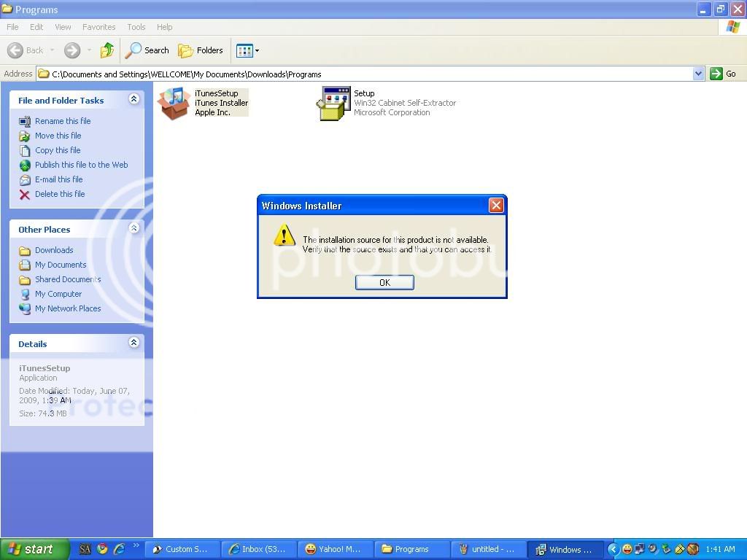Screen dimensions: 747x560
Task: Launch Internet Explorer from Quick Launch
Action: point(119,549)
